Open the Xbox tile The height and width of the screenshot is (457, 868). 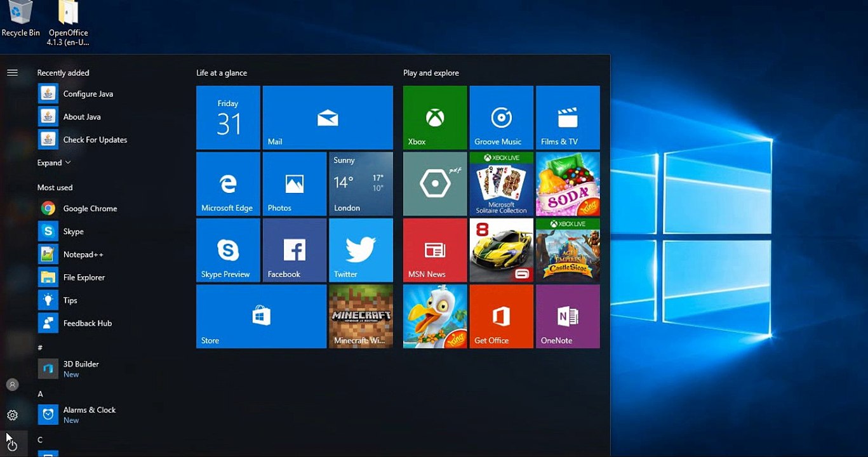click(x=435, y=117)
